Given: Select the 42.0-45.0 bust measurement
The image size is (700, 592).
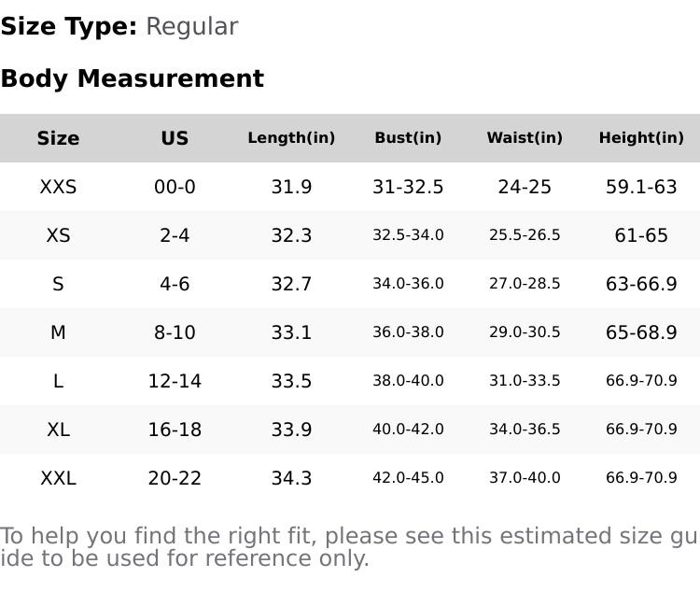Looking at the screenshot, I should 408,478.
